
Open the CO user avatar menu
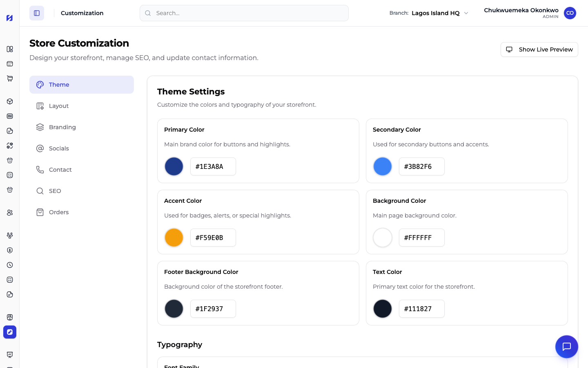tap(570, 13)
